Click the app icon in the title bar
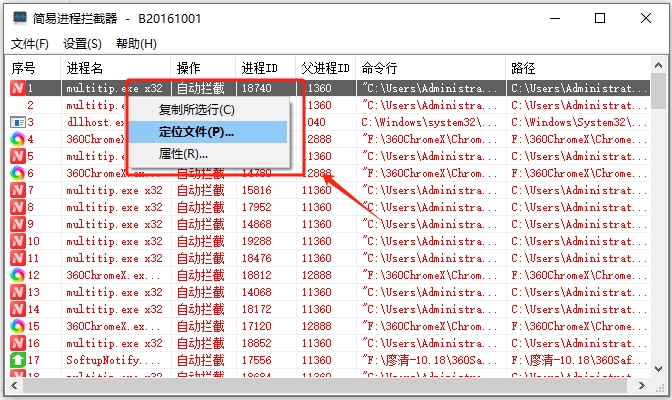Screen dimensions: 672x400 click(20, 18)
